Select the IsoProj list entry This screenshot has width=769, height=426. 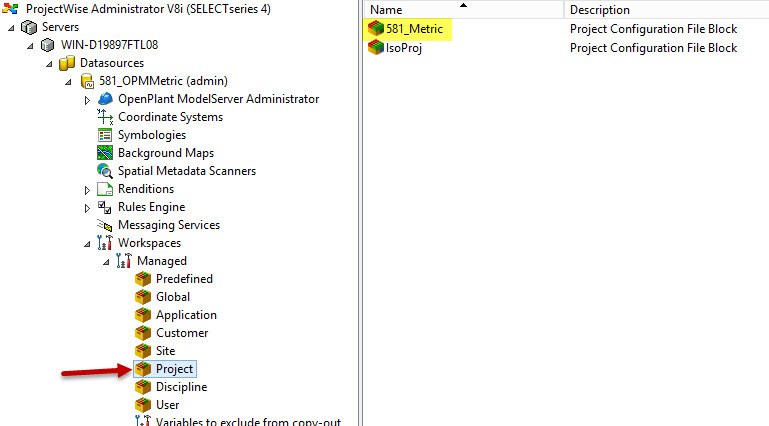tap(402, 47)
